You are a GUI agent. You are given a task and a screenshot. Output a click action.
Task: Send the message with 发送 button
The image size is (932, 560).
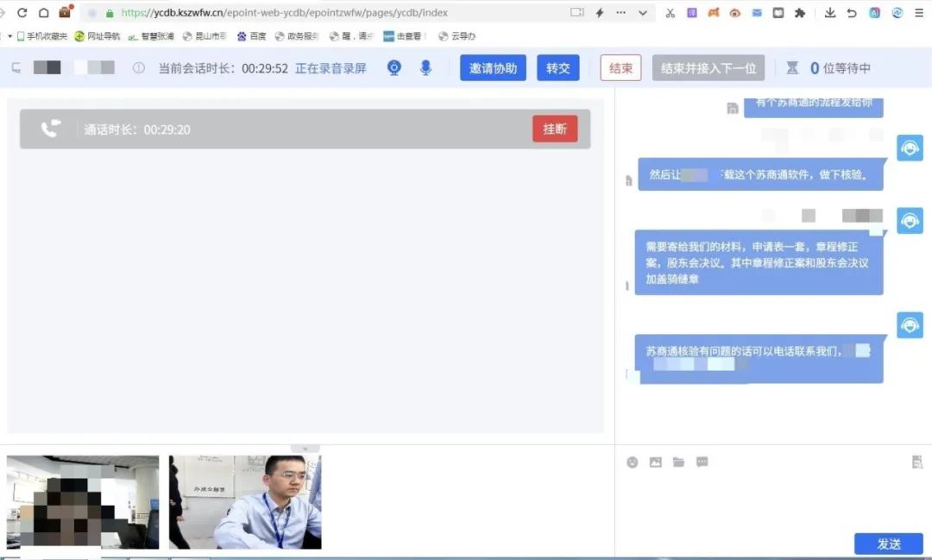click(x=888, y=544)
